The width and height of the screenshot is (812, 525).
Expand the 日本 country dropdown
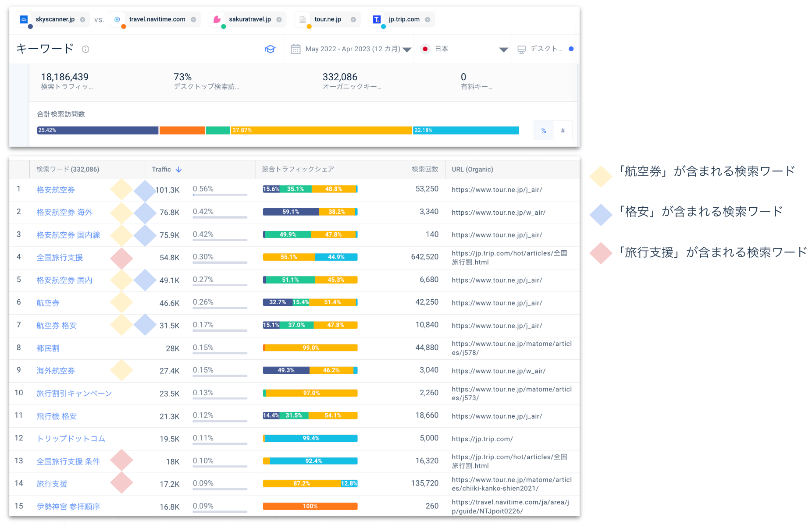click(x=503, y=50)
